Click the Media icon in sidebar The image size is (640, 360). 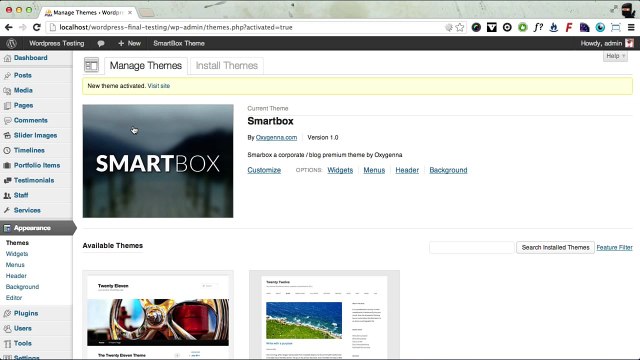[7, 91]
